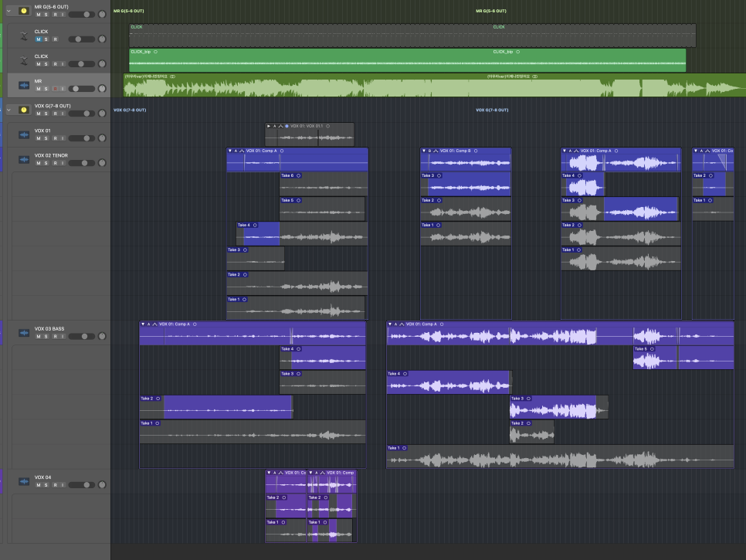Image resolution: width=746 pixels, height=560 pixels.
Task: Click the loop circle beside VOX 01: Comp B
Action: click(x=476, y=151)
